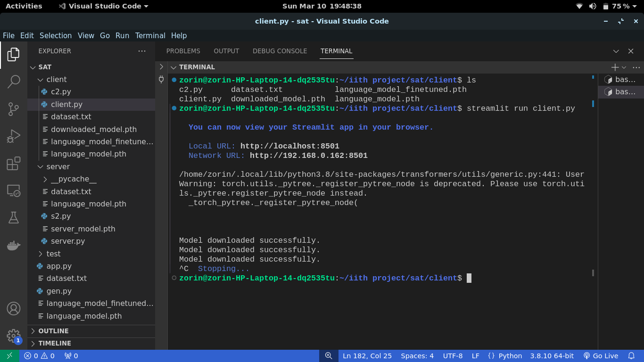Viewport: 644px width, 362px height.
Task: Click the Local URL localhost:8501 link
Action: point(289,146)
